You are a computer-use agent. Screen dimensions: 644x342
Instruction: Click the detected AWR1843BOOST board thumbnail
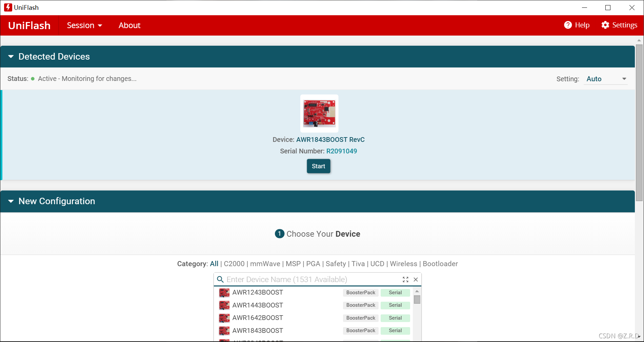coord(319,113)
